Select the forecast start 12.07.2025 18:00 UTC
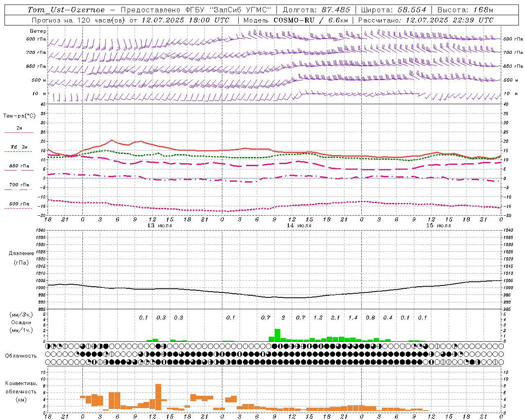The width and height of the screenshot is (525, 420). click(185, 20)
